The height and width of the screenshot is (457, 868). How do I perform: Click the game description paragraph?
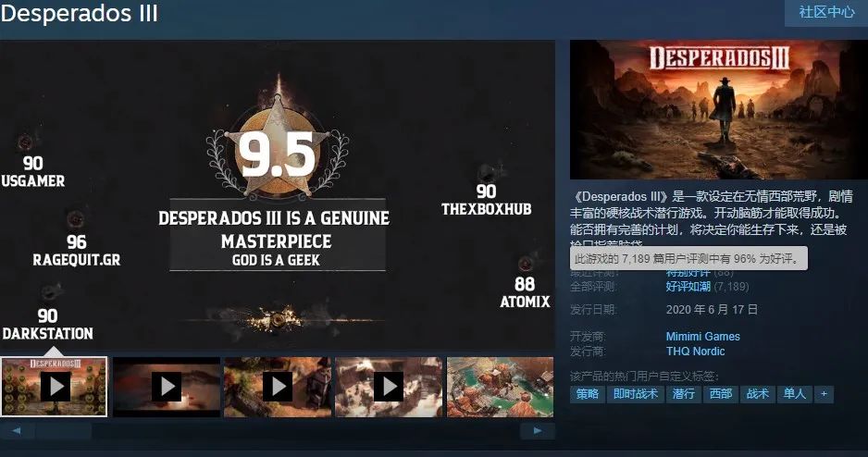[712, 219]
